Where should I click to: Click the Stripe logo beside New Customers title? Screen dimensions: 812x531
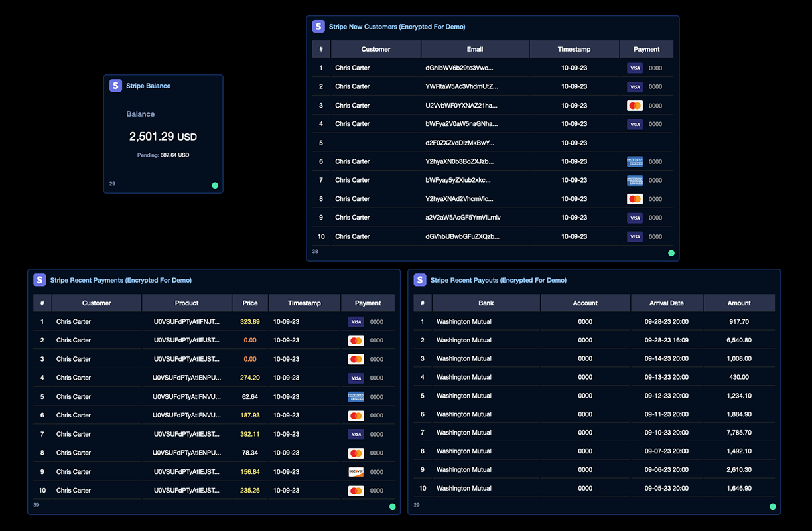[318, 27]
